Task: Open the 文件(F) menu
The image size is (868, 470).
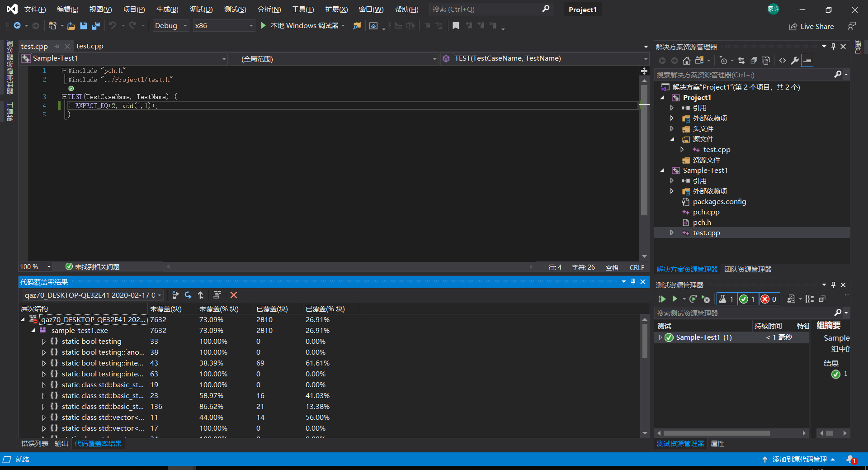Action: (35, 9)
